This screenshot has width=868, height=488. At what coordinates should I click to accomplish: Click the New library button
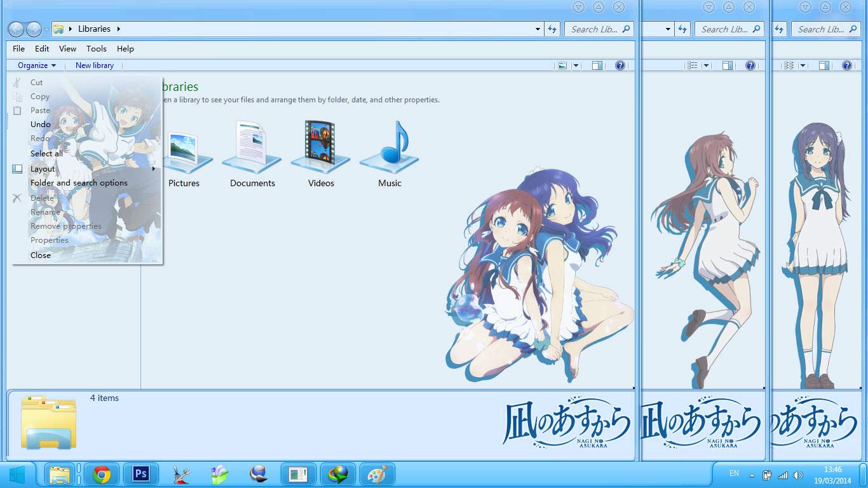click(x=94, y=65)
